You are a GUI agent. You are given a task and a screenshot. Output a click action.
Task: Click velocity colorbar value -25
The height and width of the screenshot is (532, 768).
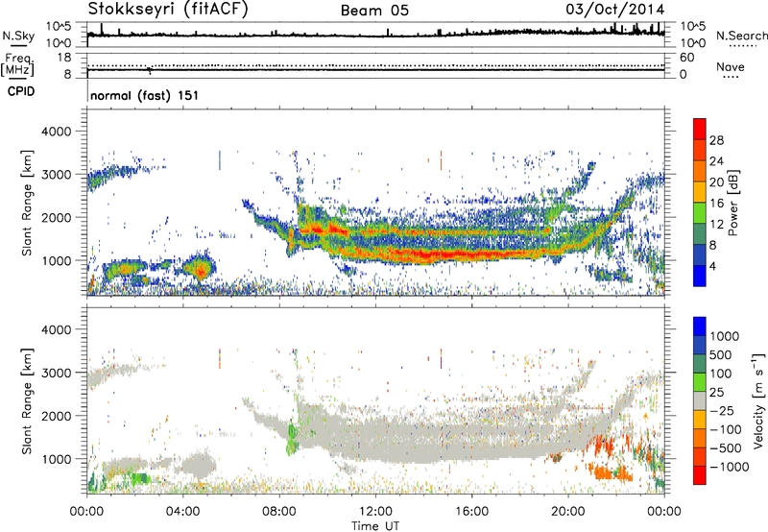click(x=722, y=410)
